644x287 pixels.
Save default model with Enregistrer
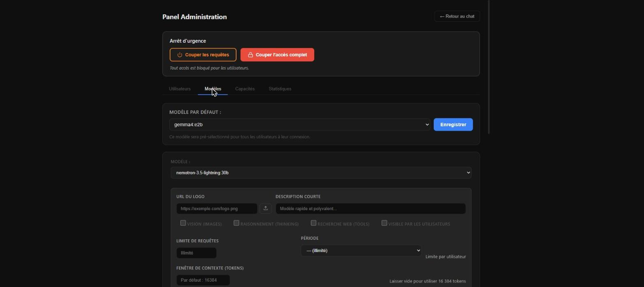[453, 125]
